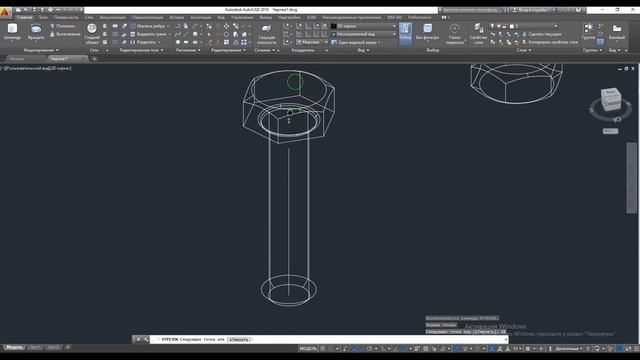
Task: Open the AutoCAD application menu logo
Action: [5, 12]
